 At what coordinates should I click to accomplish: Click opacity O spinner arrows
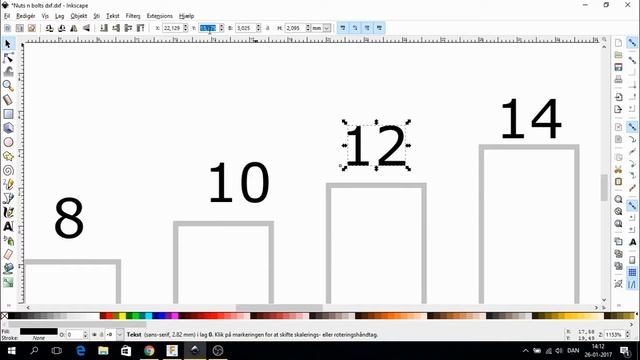(85, 335)
